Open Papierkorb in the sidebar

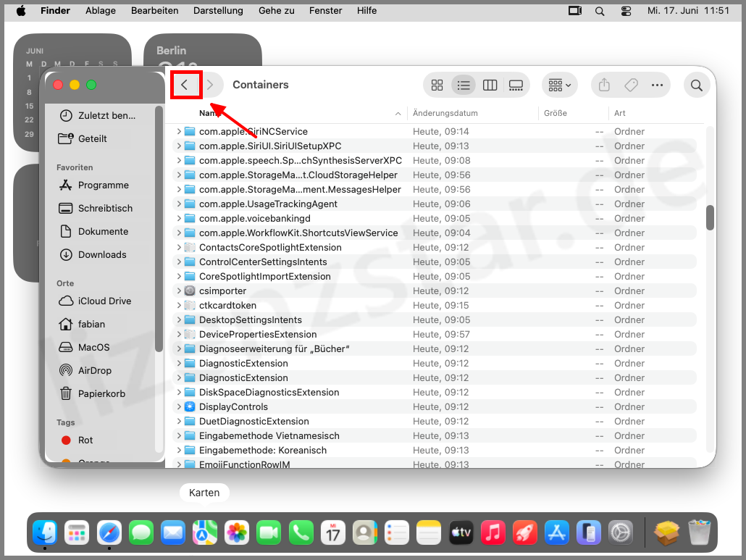click(92, 393)
